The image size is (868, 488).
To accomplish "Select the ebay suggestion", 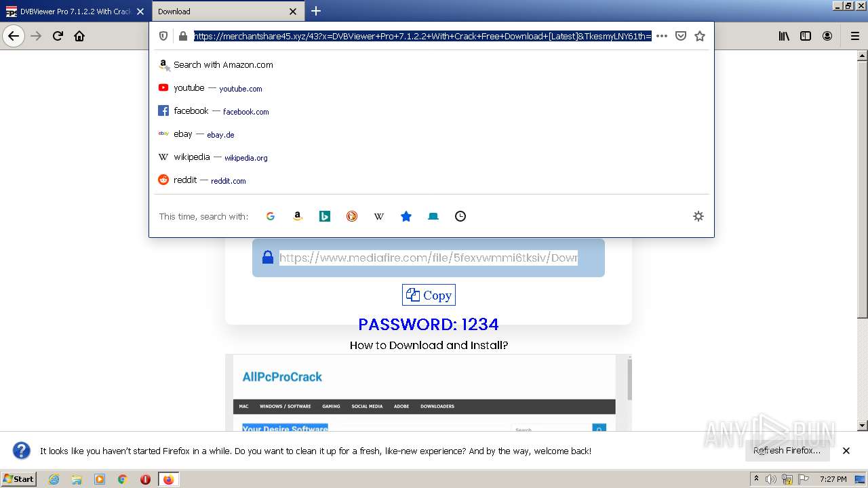I will tap(431, 134).
